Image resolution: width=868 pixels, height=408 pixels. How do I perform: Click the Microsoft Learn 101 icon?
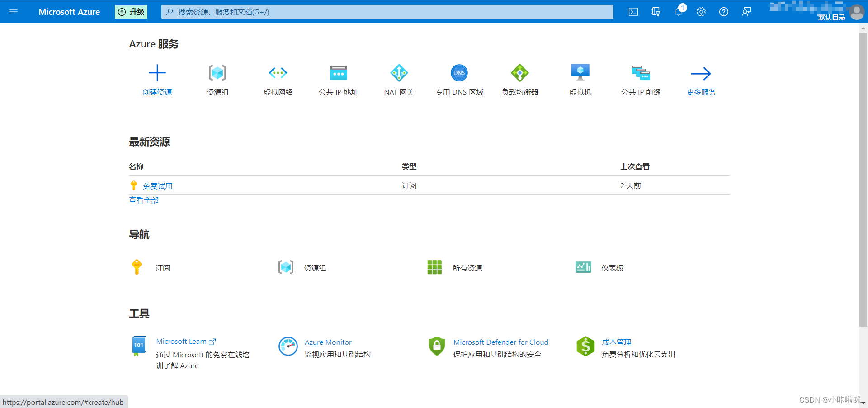pyautogui.click(x=139, y=346)
